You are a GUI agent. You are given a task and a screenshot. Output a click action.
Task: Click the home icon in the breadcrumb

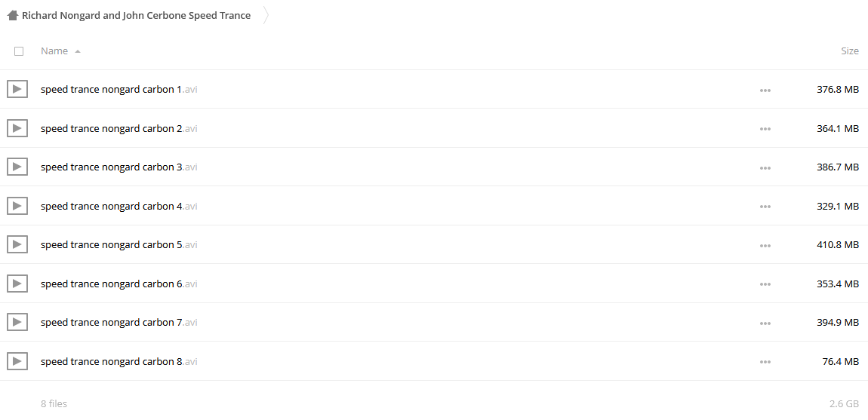(x=13, y=16)
